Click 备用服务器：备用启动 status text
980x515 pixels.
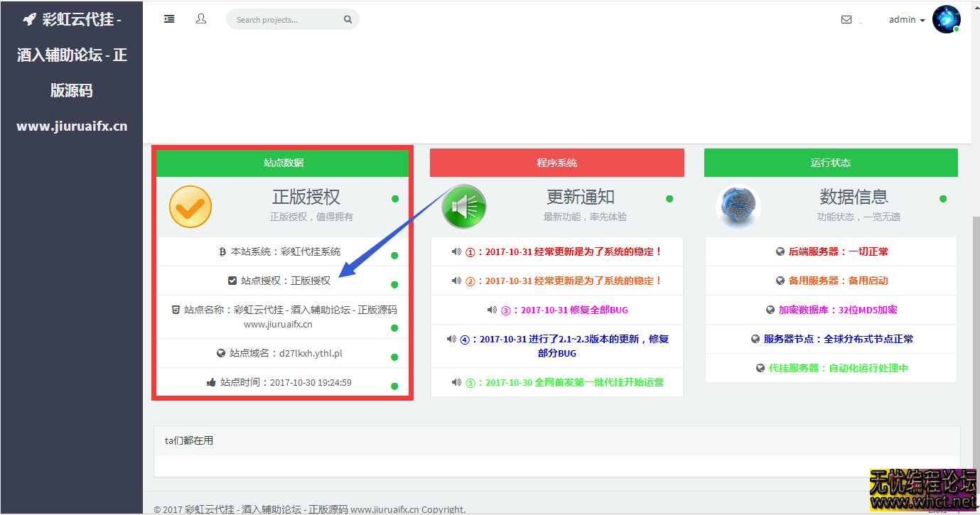(839, 281)
